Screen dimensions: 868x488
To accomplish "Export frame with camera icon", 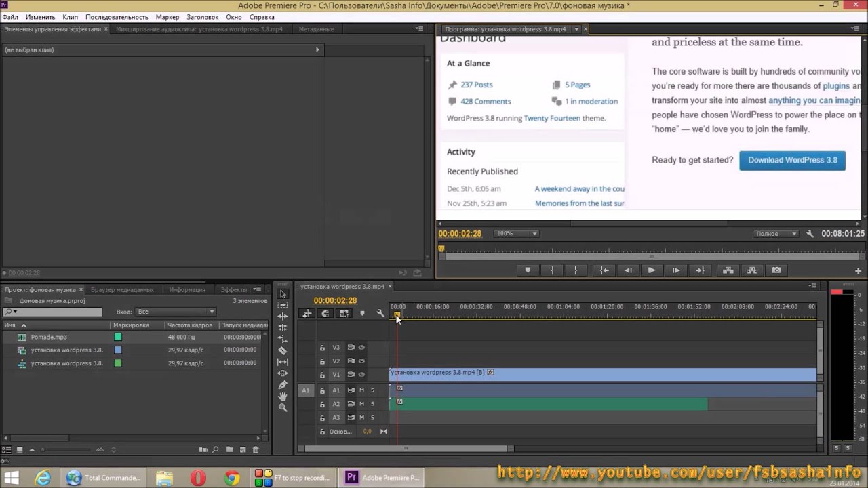I will point(776,270).
